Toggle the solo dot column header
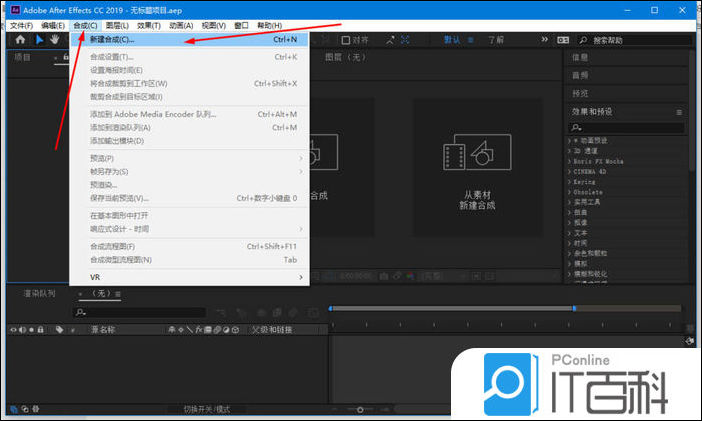 (x=31, y=330)
